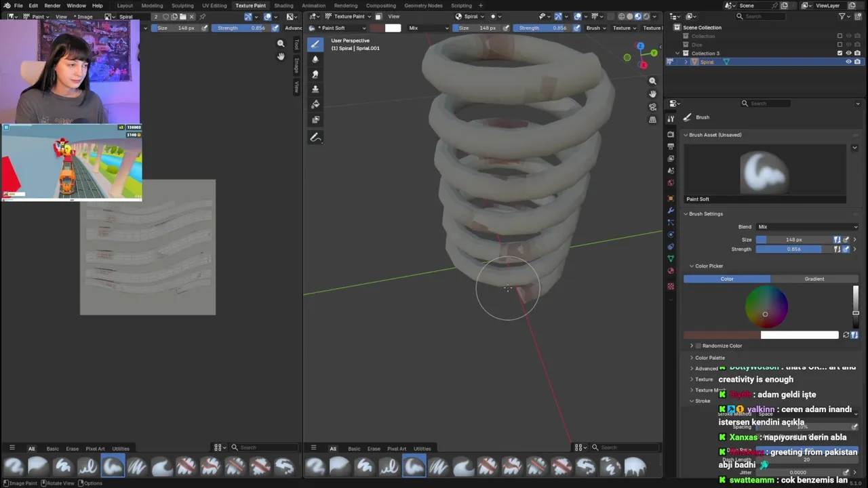Open the Output properties tab icon
Screen dimensions: 868x488
tap(671, 146)
